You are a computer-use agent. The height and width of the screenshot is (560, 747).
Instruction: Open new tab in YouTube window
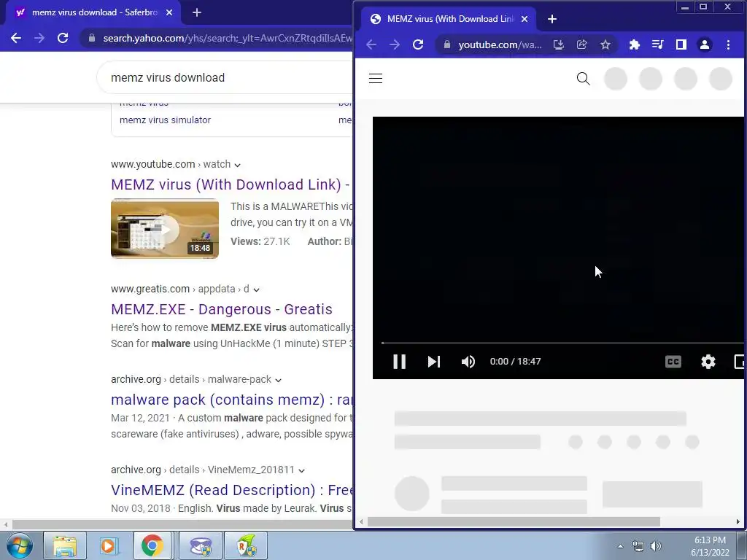click(552, 19)
